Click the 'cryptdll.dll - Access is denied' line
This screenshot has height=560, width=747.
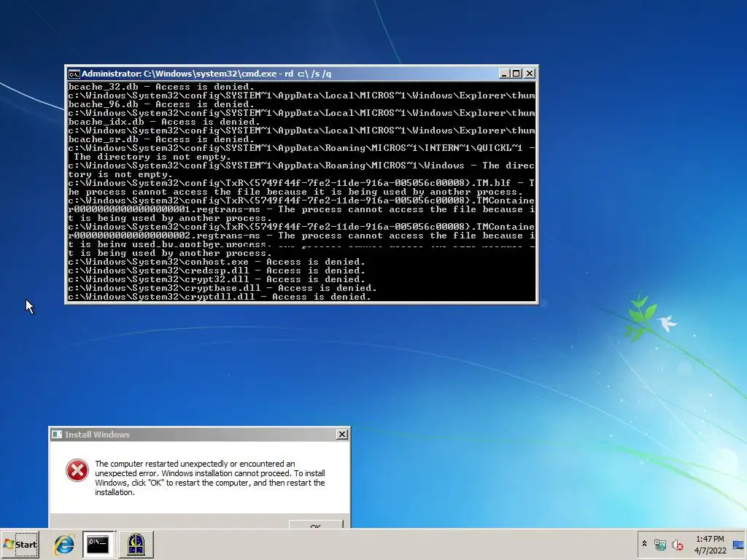220,297
